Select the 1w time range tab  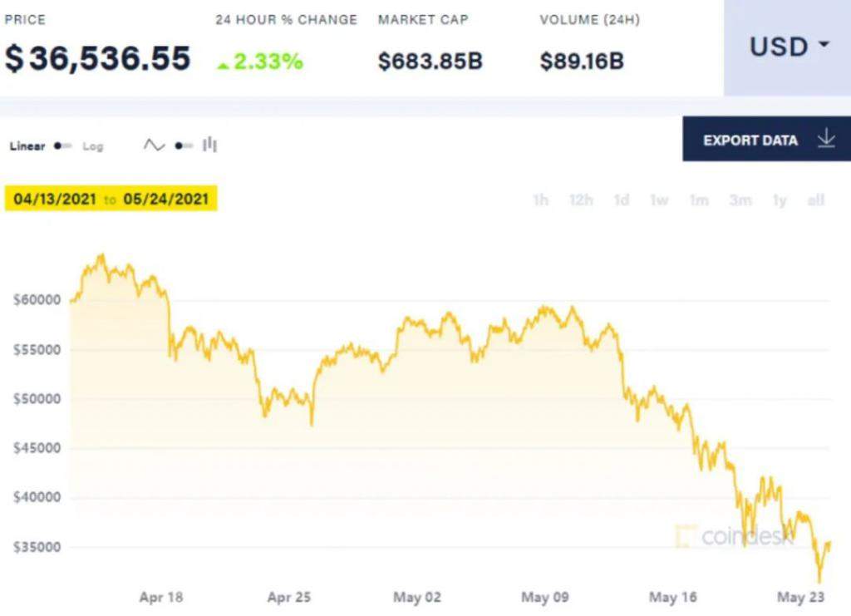659,200
